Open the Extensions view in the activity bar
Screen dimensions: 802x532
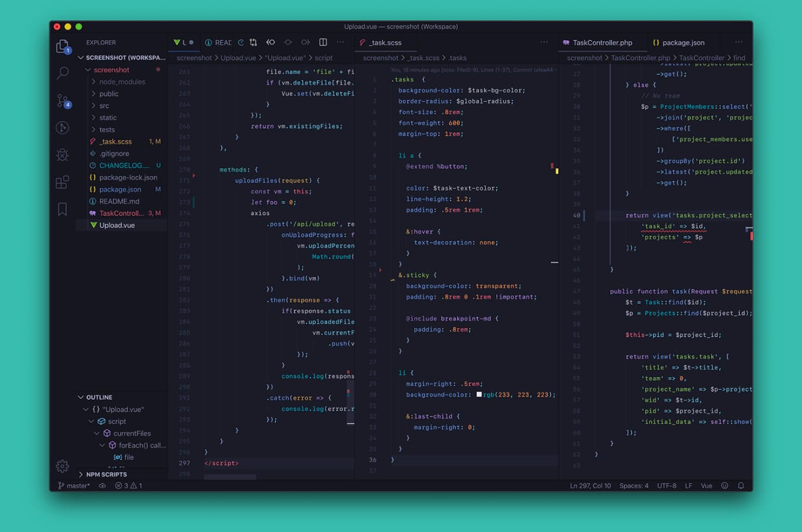62,182
